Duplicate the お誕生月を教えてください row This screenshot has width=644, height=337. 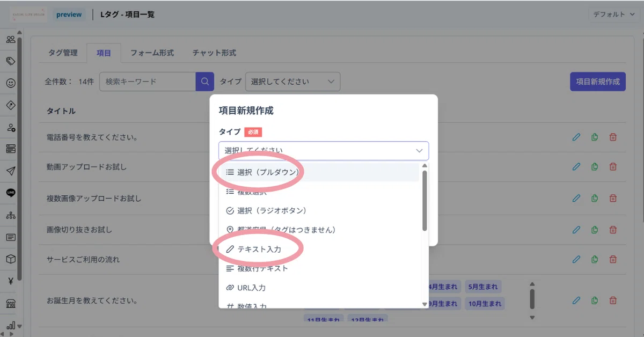pos(595,301)
